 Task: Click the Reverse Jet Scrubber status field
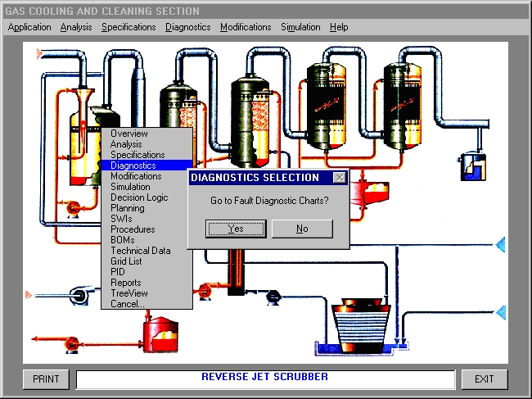(x=265, y=379)
